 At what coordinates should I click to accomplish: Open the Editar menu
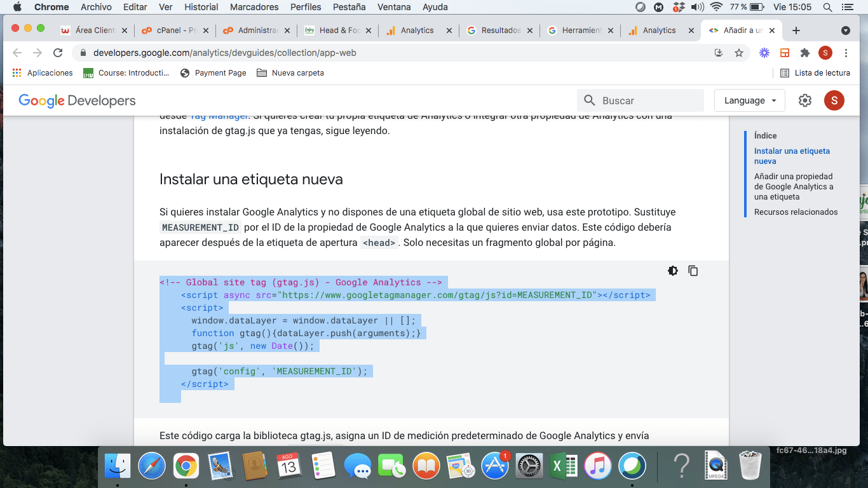click(x=135, y=7)
